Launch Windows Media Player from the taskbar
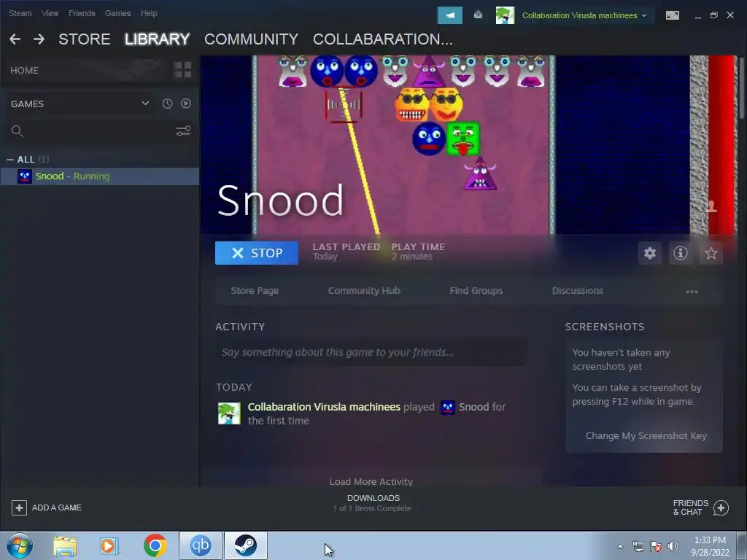The image size is (747, 560). point(109,545)
